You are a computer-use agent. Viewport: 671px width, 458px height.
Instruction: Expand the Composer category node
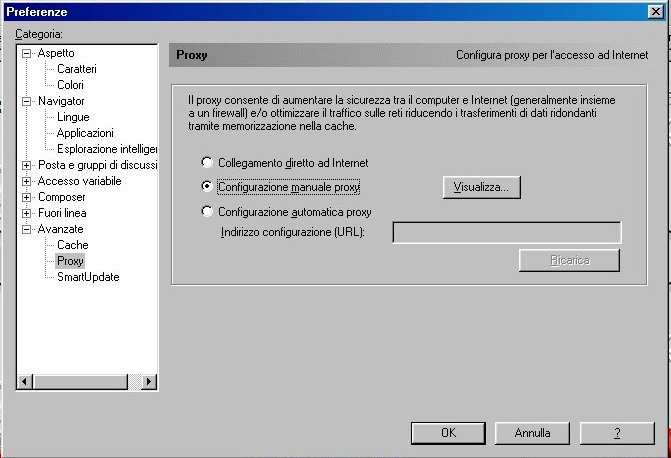(x=27, y=197)
